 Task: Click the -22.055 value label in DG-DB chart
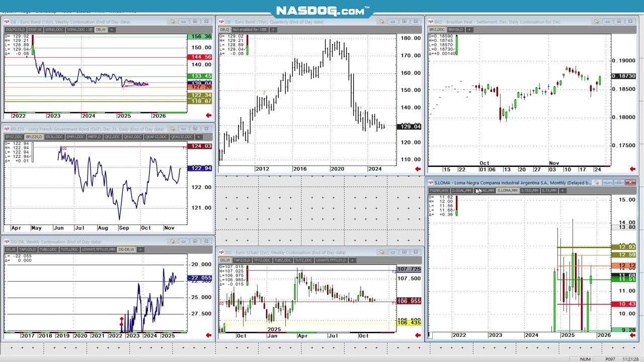200,278
